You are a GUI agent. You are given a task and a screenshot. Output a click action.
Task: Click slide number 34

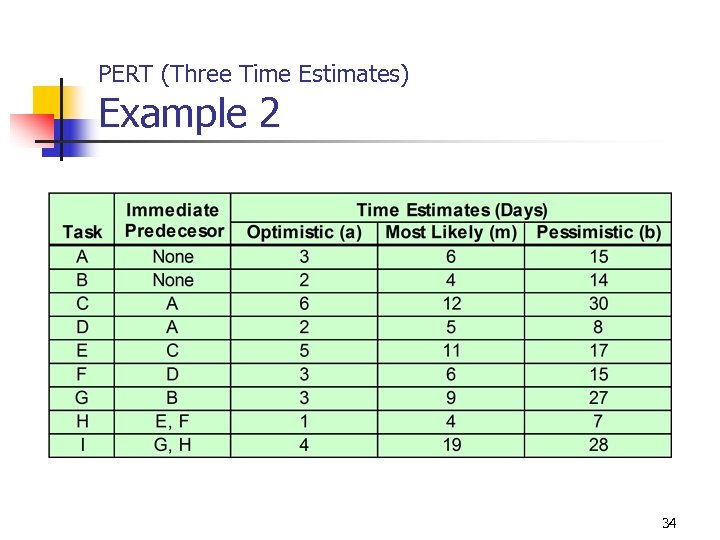tap(669, 523)
